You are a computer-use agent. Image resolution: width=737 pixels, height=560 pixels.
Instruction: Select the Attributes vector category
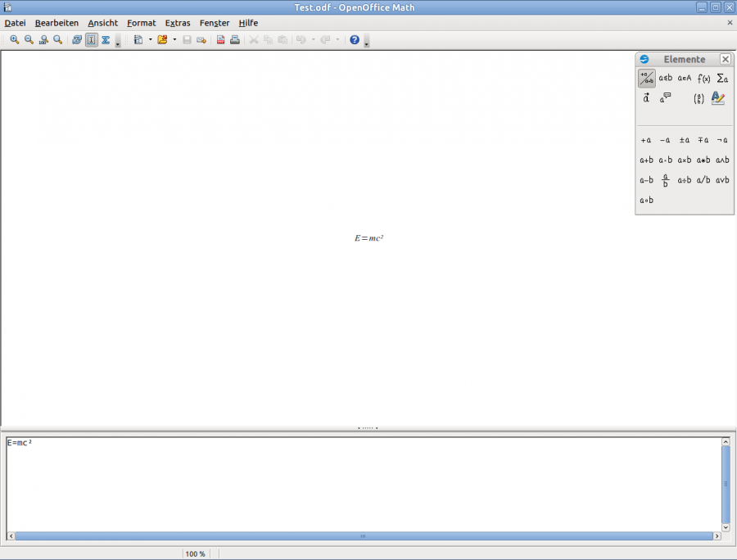click(x=645, y=98)
